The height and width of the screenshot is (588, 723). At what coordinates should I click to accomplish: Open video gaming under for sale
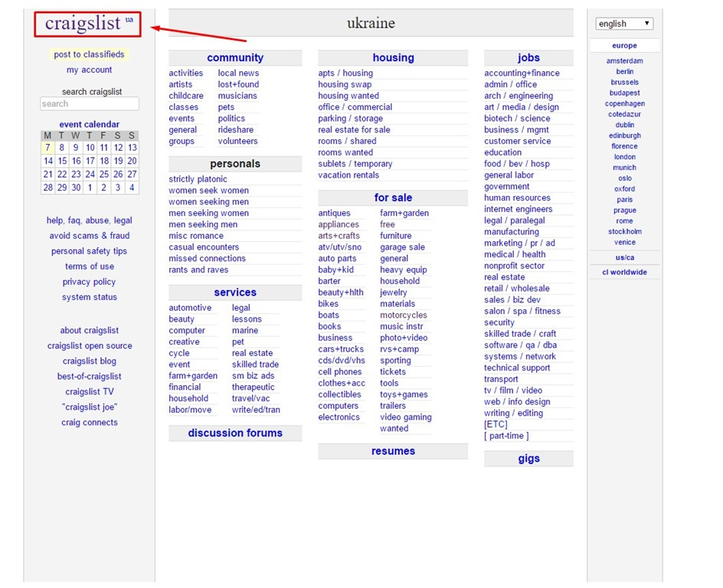tap(406, 417)
